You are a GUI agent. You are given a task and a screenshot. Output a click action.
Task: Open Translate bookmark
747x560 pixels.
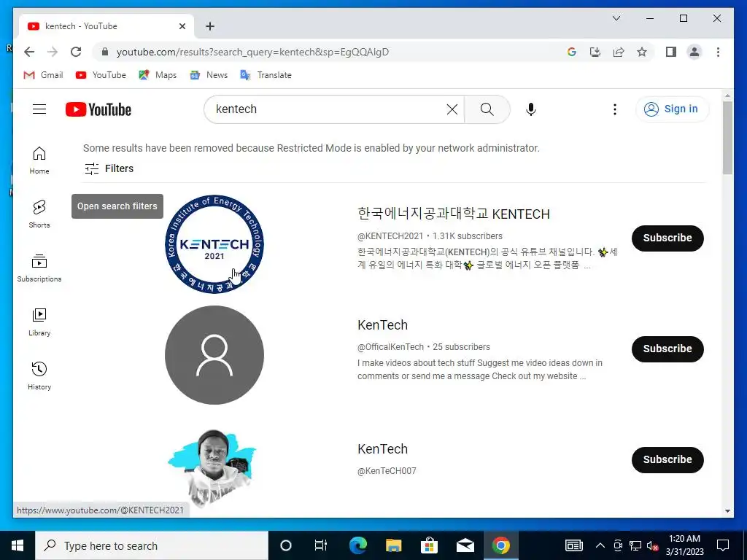266,75
